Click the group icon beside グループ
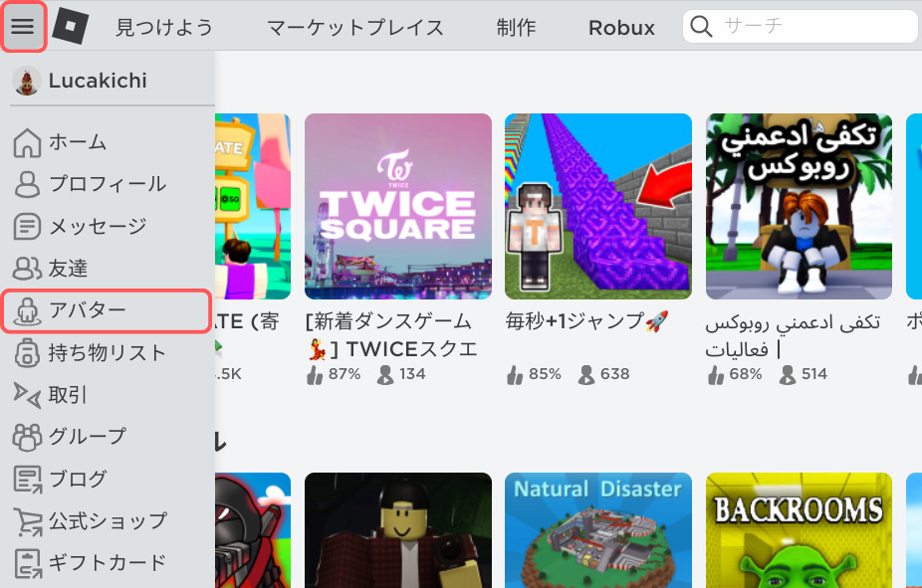The width and height of the screenshot is (922, 588). [27, 437]
